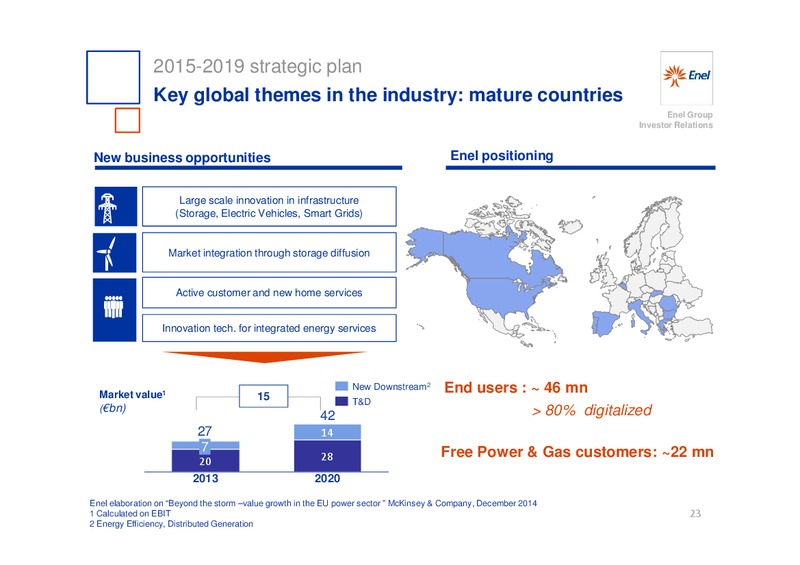This screenshot has width=800, height=565.
Task: Click the 'Investor Relations' text
Action: tap(676, 125)
